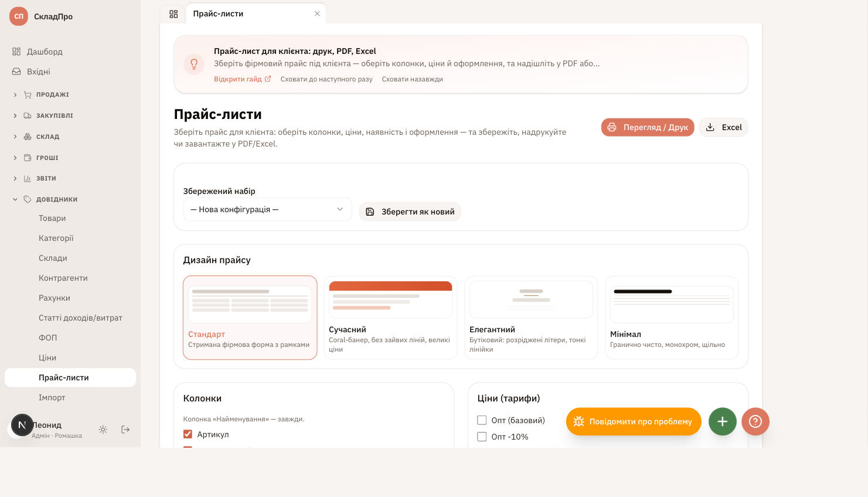Close the Прайс-листи tab
Viewport: 868px width, 497px height.
pos(317,13)
